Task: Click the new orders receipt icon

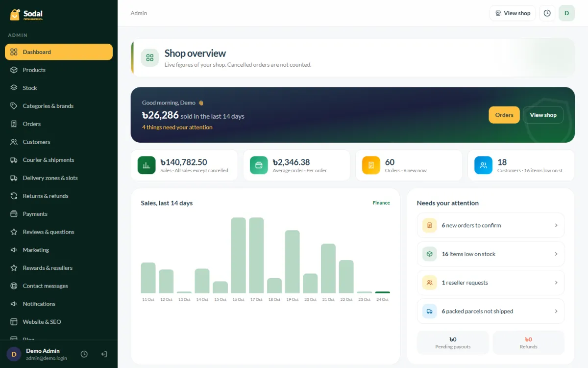Action: point(430,226)
